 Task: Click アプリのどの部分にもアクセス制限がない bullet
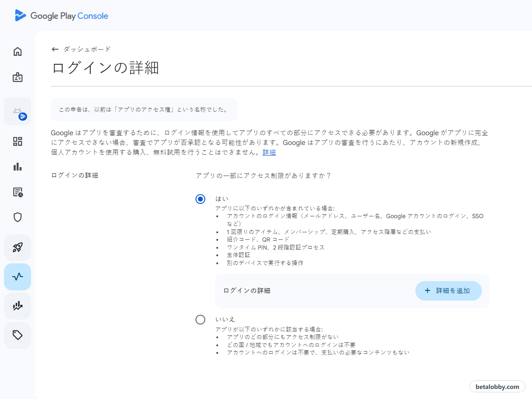click(283, 337)
